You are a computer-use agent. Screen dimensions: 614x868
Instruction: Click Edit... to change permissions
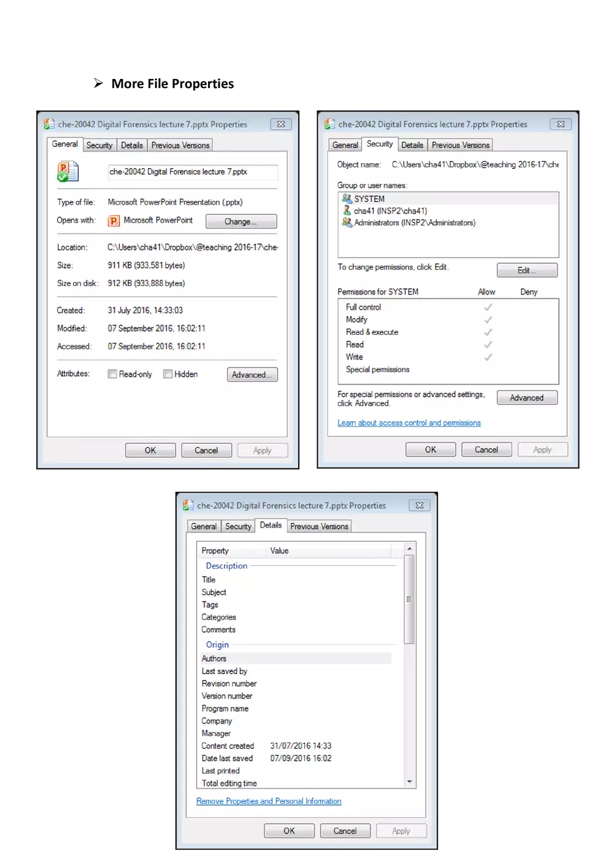click(x=527, y=270)
